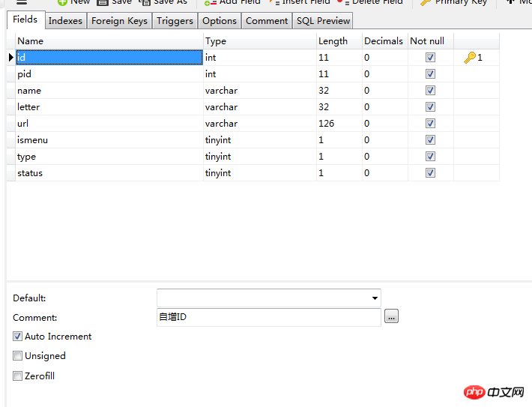Click the length 11 cell of pid

(339, 74)
